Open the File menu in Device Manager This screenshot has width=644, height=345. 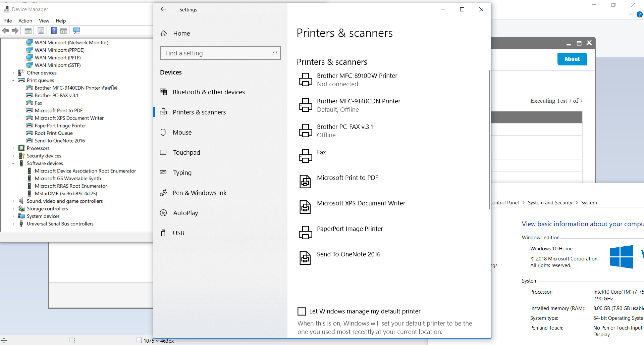coord(8,21)
